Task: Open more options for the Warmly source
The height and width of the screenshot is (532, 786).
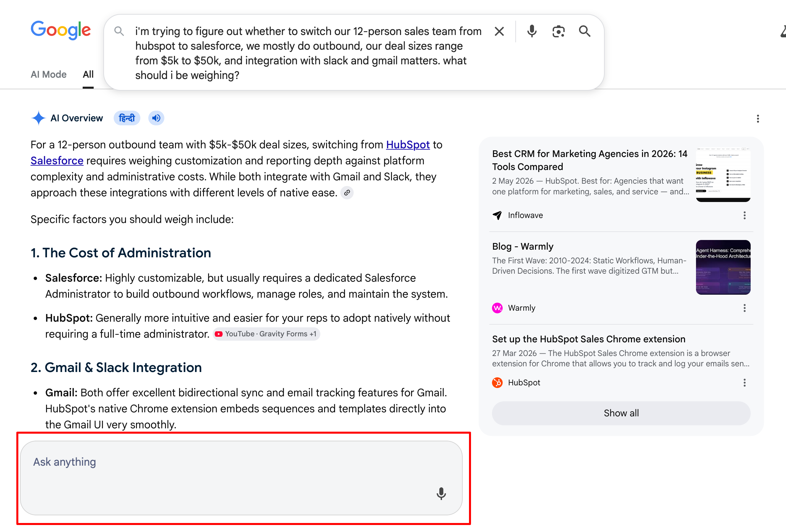Action: click(744, 308)
